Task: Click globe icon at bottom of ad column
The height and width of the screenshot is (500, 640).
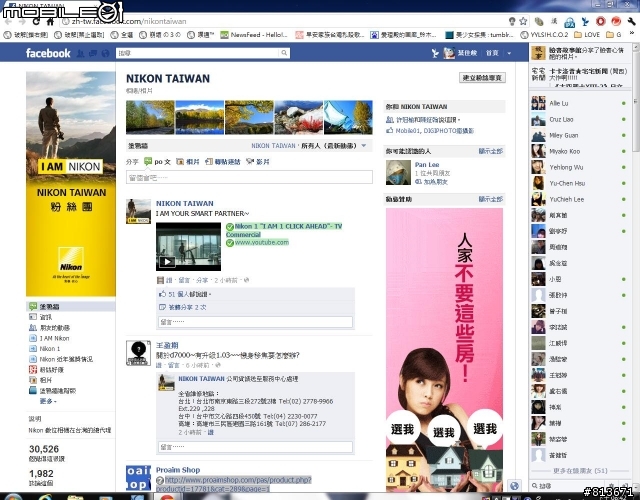Action: (514, 486)
